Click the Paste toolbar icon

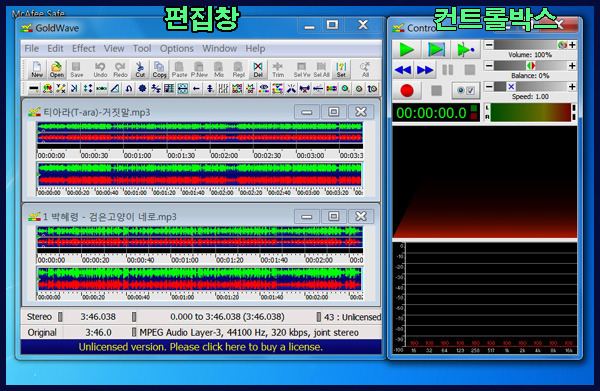coord(179,69)
